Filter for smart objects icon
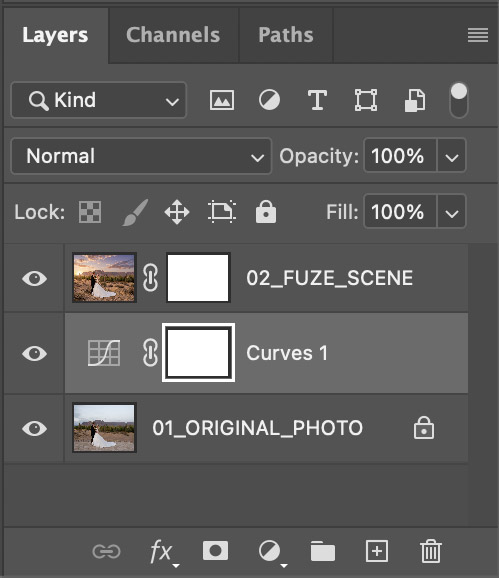 point(415,100)
